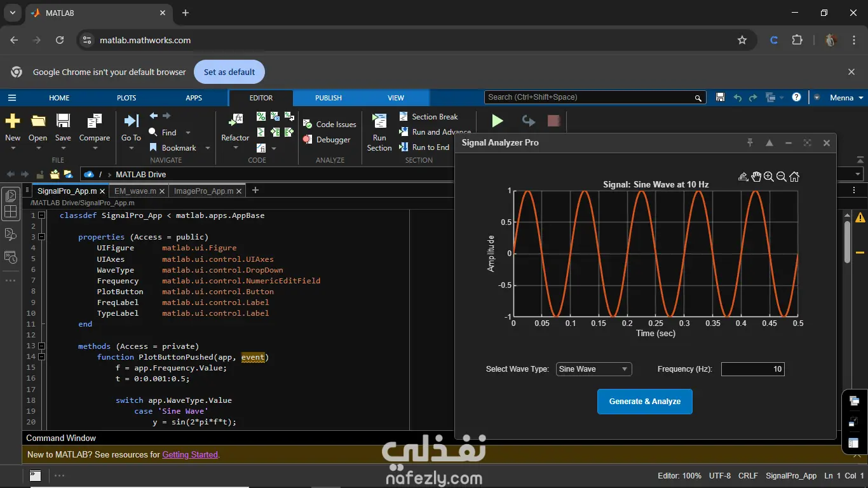The height and width of the screenshot is (488, 868).
Task: Click Set as default browser button
Action: point(229,72)
